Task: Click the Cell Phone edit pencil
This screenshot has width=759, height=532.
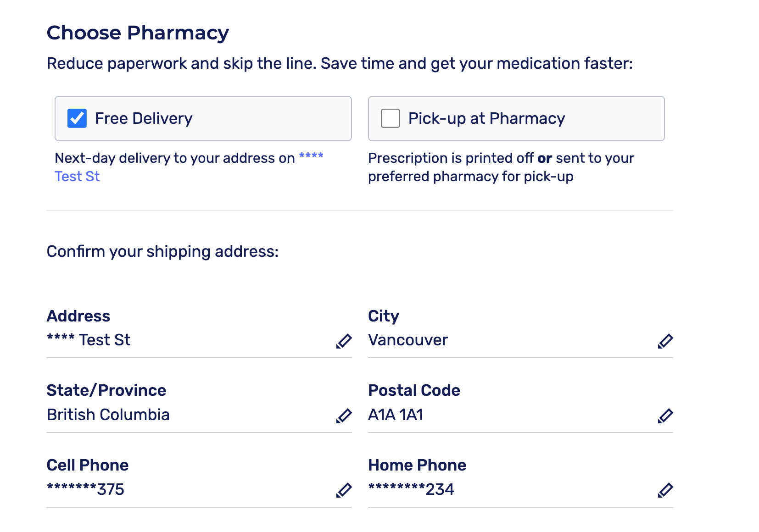Action: 344,490
